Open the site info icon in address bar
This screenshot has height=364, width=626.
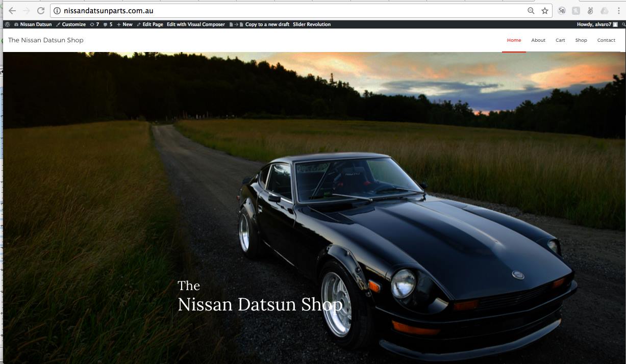pos(57,11)
